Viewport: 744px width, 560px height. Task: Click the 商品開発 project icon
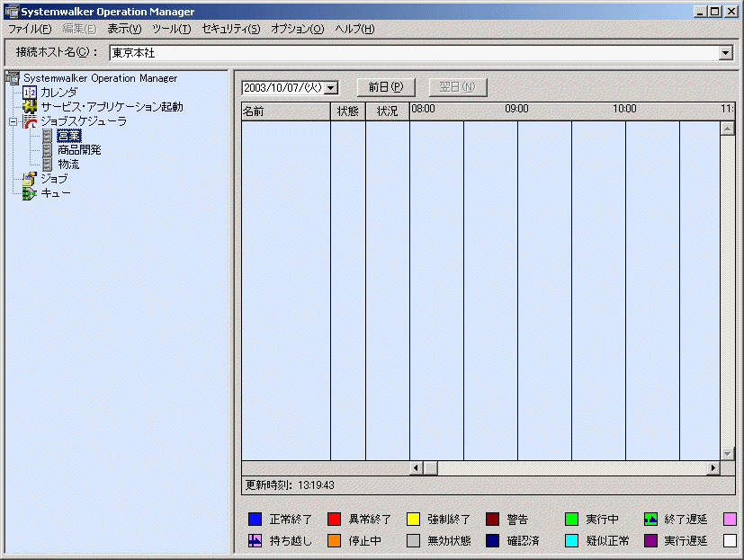point(47,150)
